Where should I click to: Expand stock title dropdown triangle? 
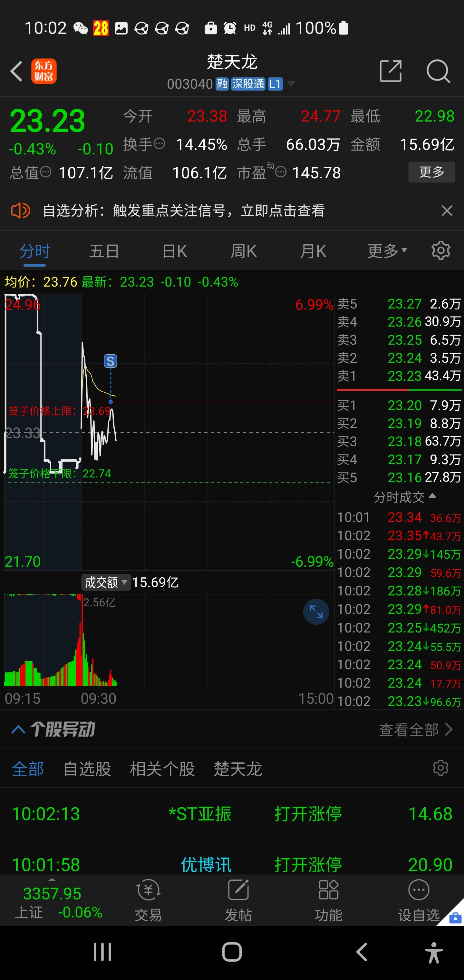291,84
